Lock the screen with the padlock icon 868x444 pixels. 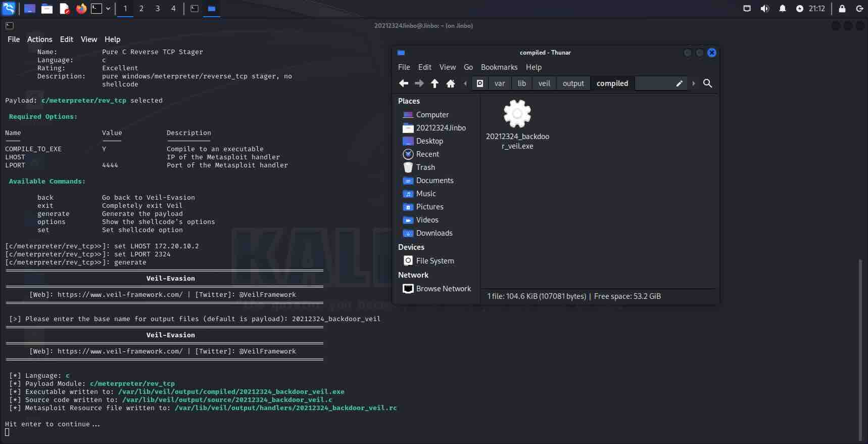coord(842,9)
